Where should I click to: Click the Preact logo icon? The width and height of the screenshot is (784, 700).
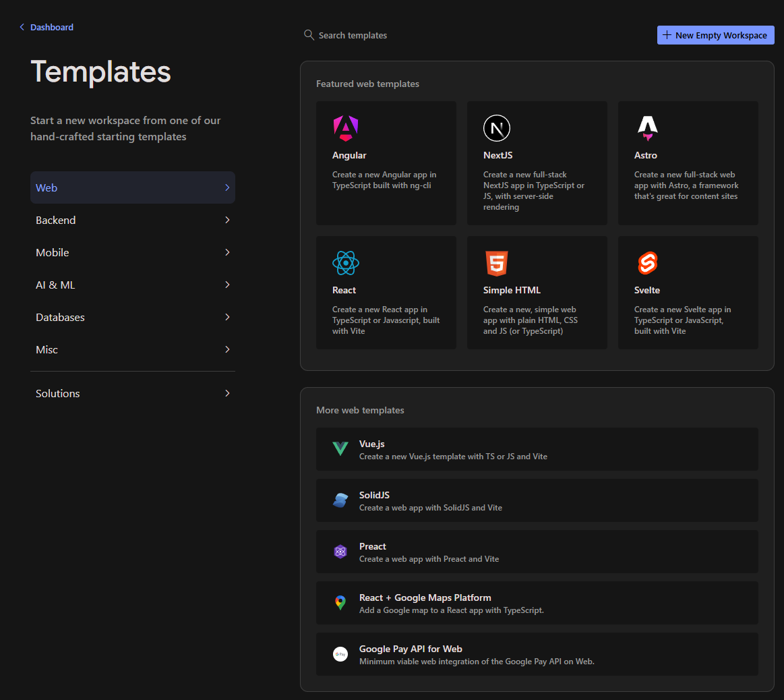340,552
